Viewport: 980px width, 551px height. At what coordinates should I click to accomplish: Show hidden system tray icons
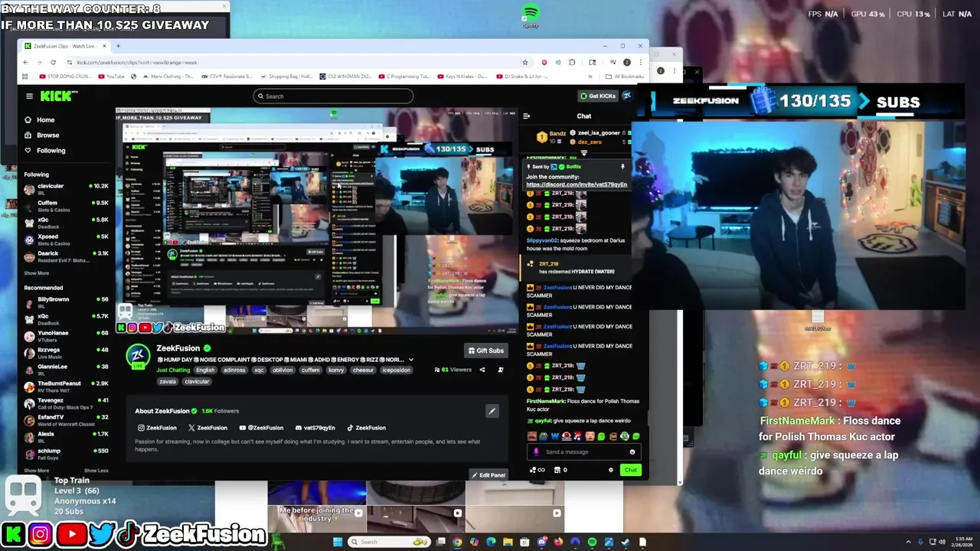point(909,542)
